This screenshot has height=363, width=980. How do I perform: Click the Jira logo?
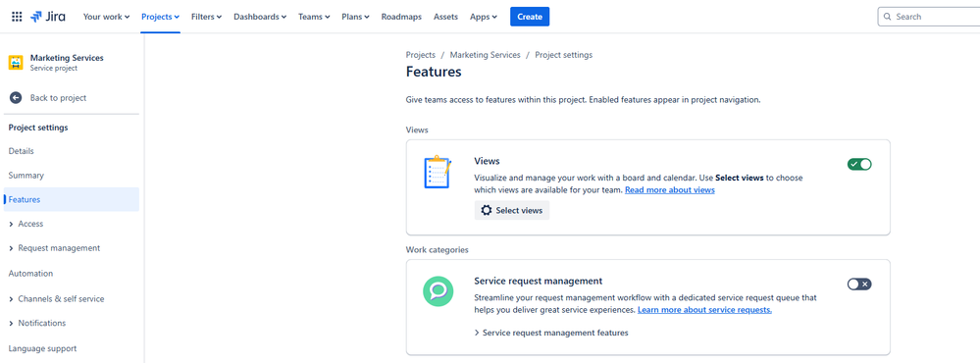(47, 17)
